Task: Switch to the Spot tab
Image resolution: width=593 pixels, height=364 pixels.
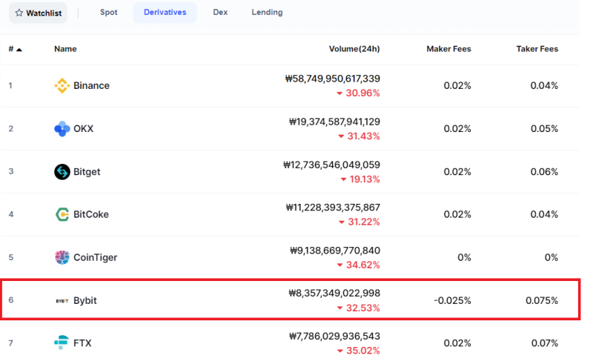Action: coord(108,13)
